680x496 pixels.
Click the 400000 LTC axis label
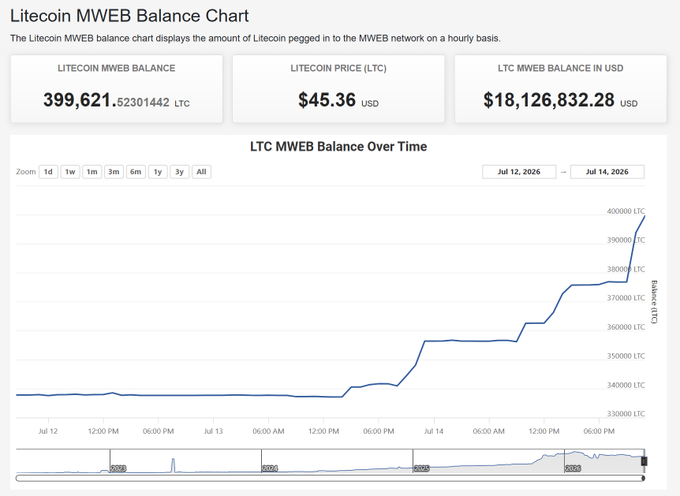(x=626, y=211)
